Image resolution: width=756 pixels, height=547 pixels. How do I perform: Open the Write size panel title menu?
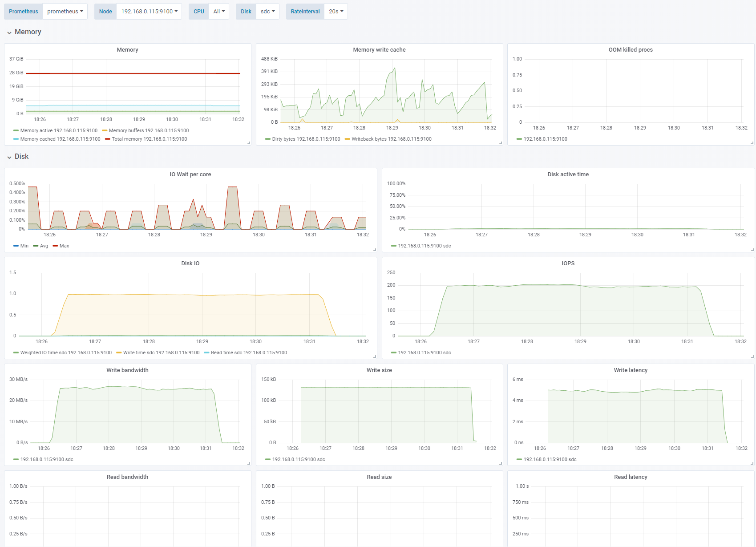pyautogui.click(x=379, y=370)
